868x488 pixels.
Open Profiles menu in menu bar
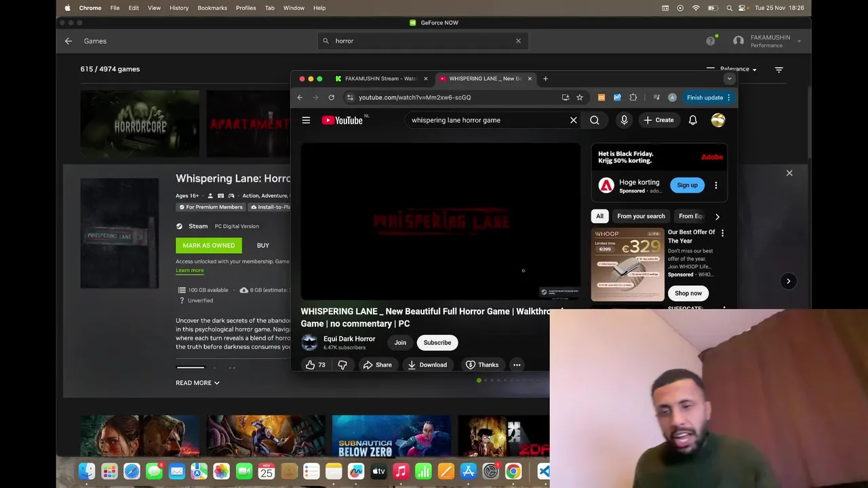point(245,7)
